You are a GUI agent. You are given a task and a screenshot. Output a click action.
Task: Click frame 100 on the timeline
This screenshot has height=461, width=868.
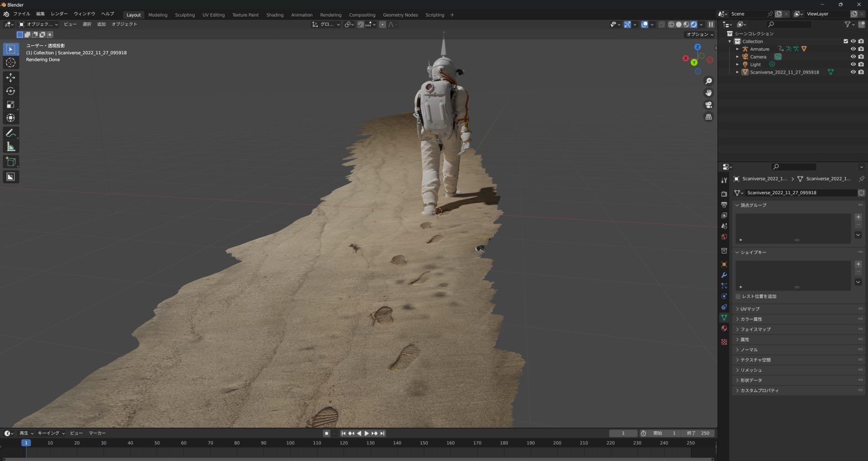pos(290,443)
